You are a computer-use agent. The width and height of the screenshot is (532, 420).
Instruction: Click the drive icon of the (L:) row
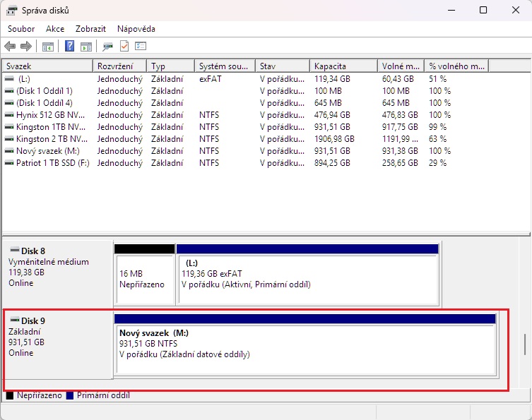pos(9,79)
